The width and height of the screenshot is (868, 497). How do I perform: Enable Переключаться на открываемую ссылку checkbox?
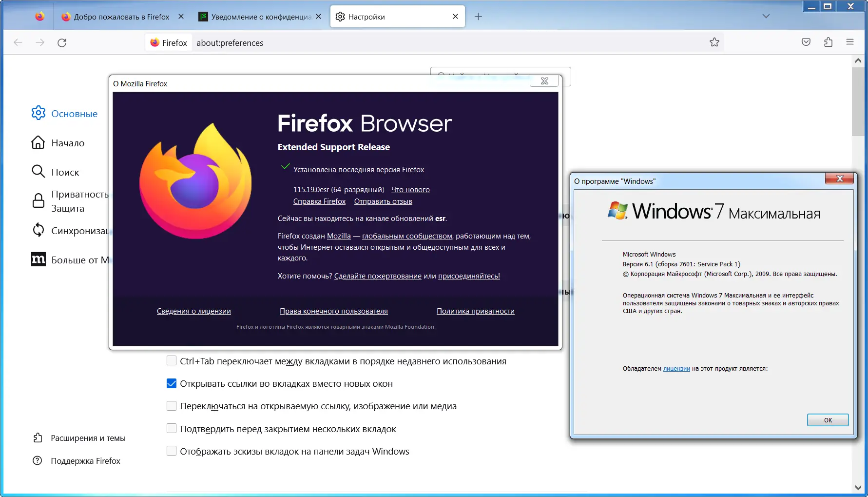click(172, 406)
